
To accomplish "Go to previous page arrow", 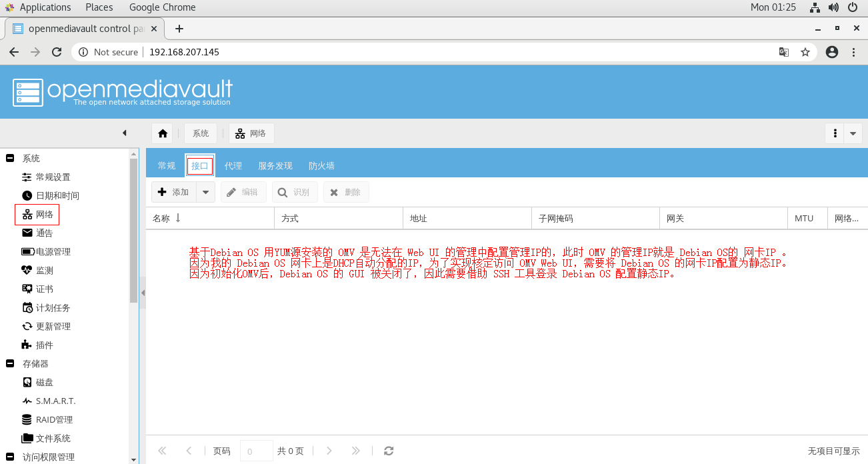I will (x=189, y=451).
